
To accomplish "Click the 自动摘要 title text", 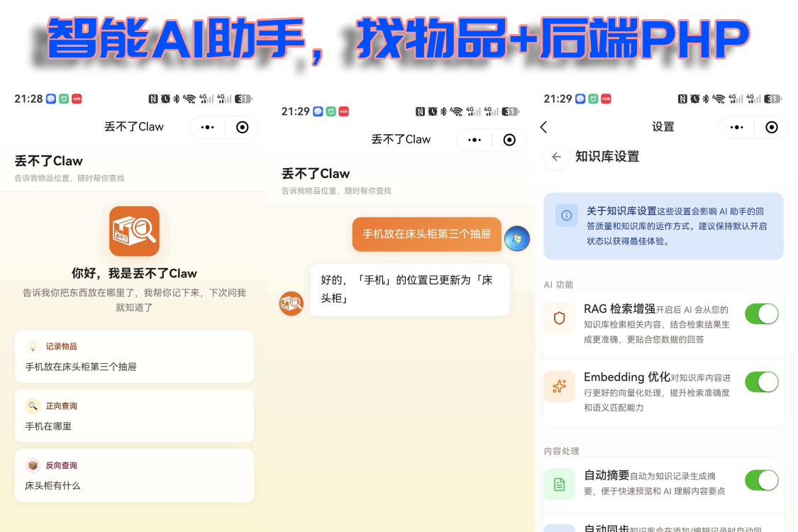I will (606, 475).
